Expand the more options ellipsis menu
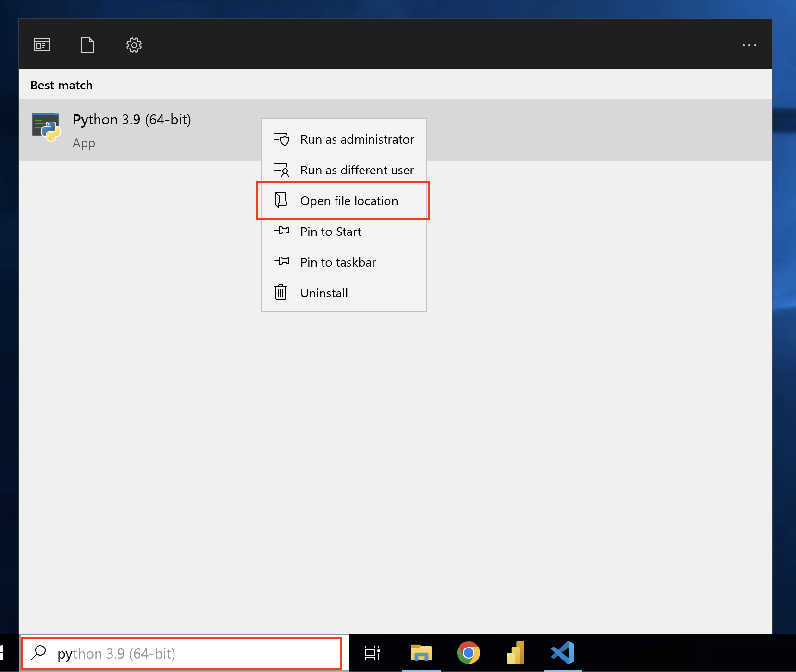796x672 pixels. (748, 45)
